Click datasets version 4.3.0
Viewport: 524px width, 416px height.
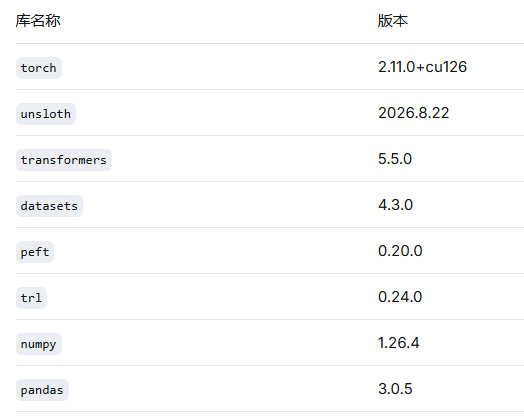click(395, 205)
